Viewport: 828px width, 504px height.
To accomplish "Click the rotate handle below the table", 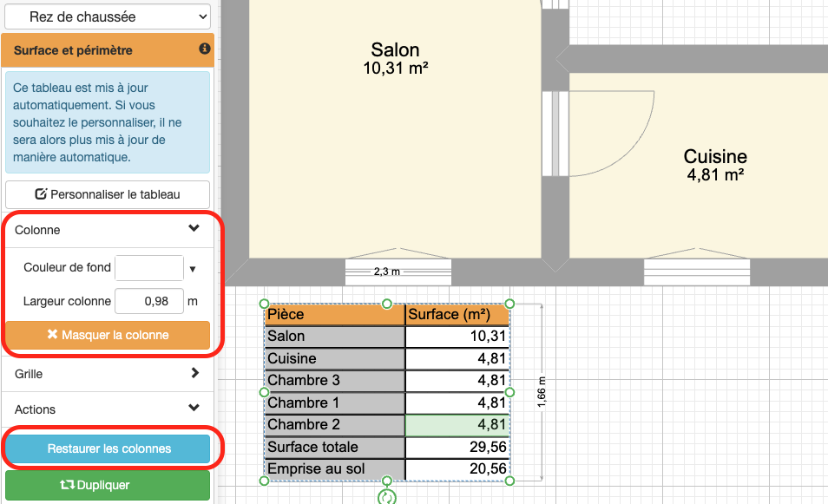I will pyautogui.click(x=388, y=497).
